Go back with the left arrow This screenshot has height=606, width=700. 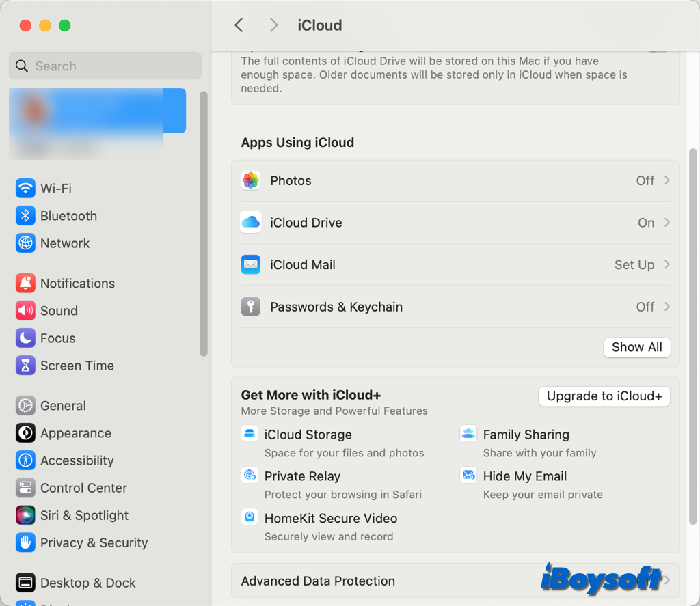click(x=239, y=25)
